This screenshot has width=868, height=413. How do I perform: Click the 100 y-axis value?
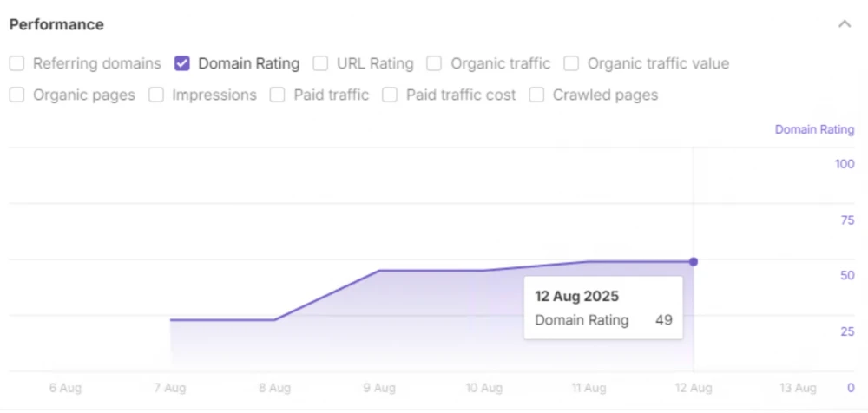(x=845, y=164)
